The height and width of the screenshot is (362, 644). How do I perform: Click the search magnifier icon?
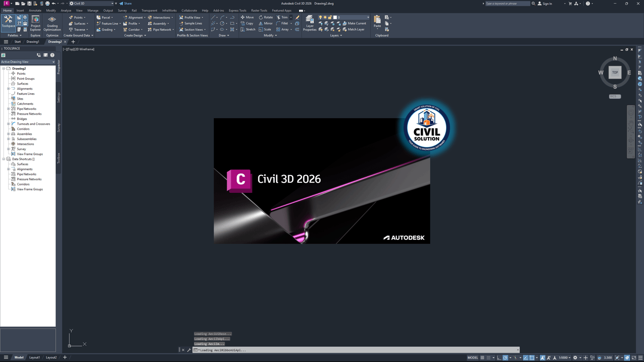(533, 3)
